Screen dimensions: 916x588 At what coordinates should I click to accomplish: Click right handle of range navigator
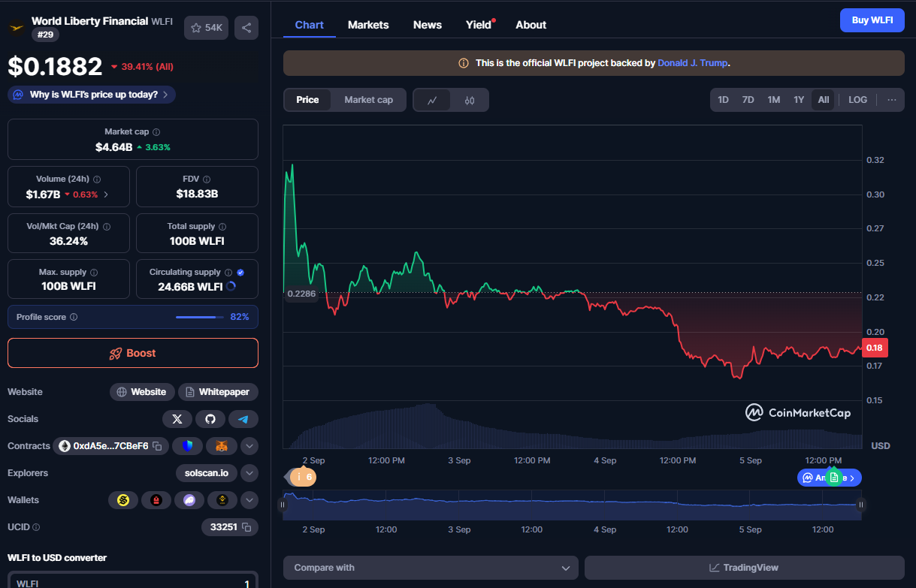861,505
